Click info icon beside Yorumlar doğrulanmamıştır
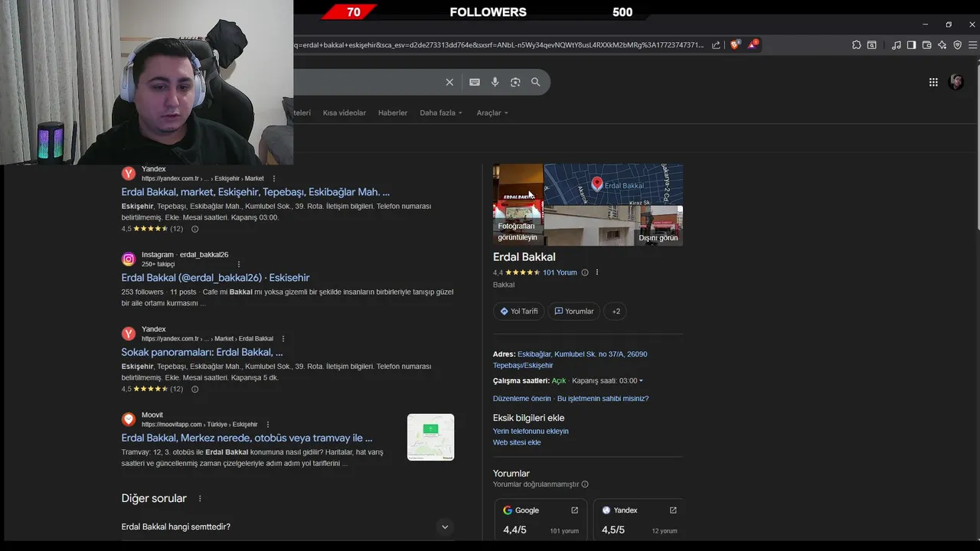 tap(585, 484)
